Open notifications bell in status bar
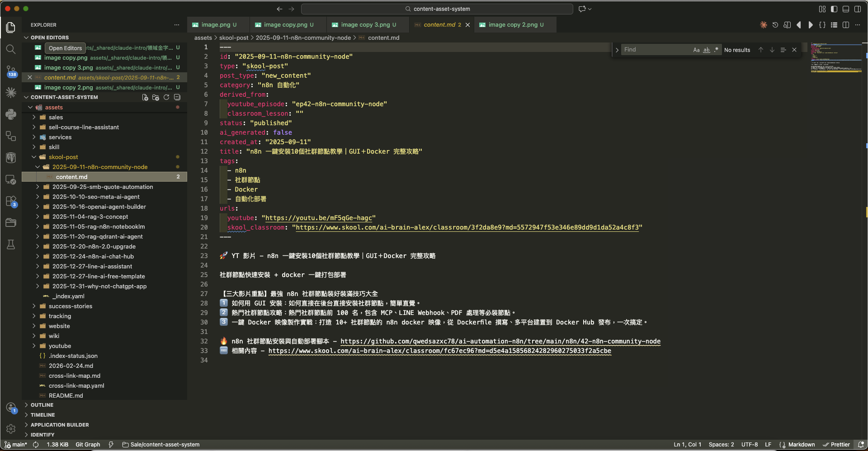This screenshot has width=868, height=451. coord(861,445)
